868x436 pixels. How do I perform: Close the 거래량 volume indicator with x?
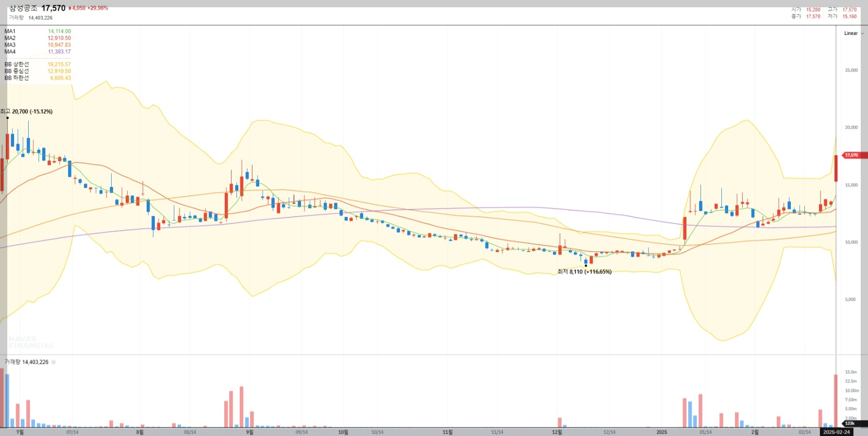tap(53, 362)
